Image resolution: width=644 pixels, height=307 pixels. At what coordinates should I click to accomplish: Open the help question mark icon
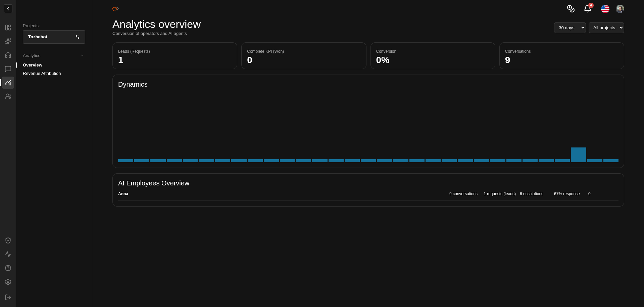pyautogui.click(x=8, y=268)
